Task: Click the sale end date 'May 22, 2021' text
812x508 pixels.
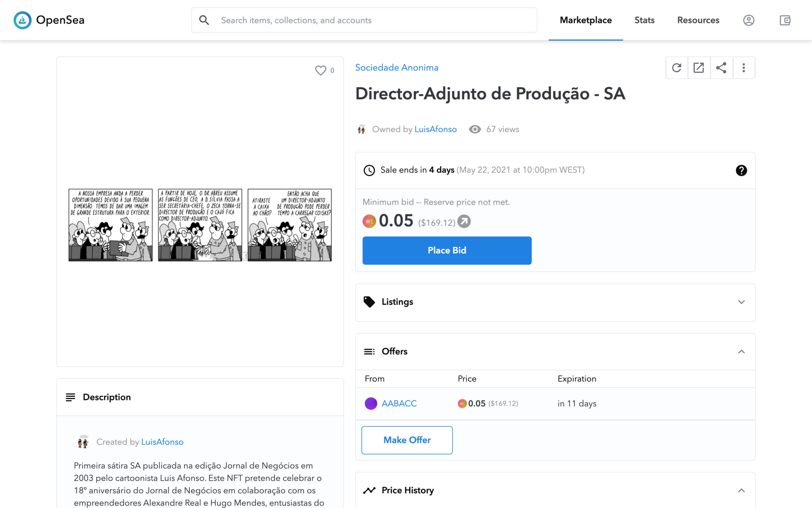Action: coord(485,170)
